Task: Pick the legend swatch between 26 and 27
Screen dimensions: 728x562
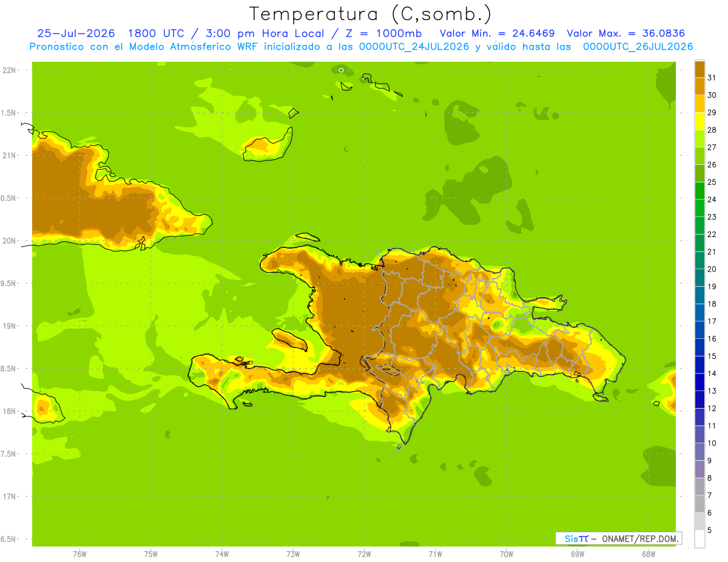Action: [x=699, y=156]
